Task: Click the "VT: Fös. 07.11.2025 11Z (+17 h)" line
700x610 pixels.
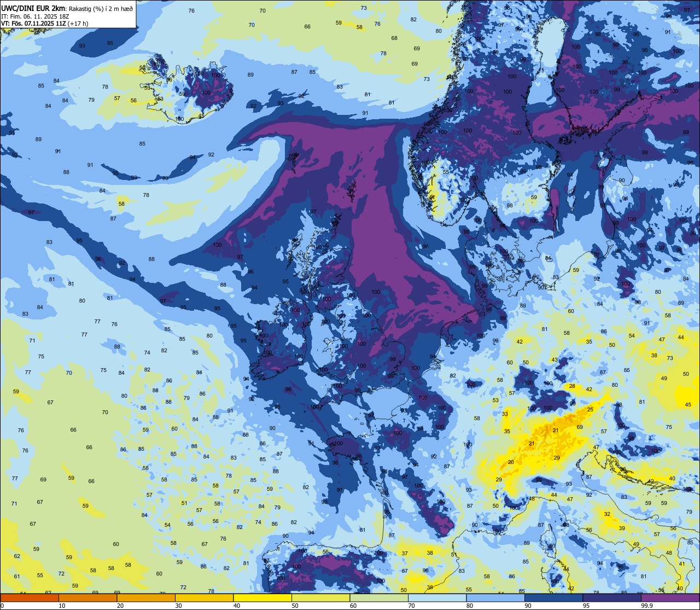Action: click(44, 24)
